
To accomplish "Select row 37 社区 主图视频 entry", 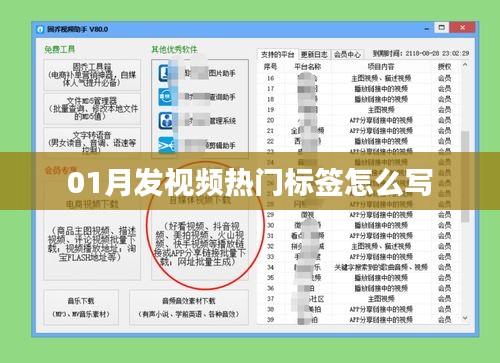I will pos(359,299).
